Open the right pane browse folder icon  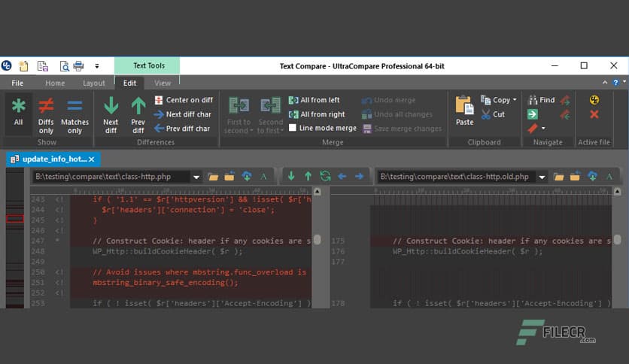coord(558,177)
